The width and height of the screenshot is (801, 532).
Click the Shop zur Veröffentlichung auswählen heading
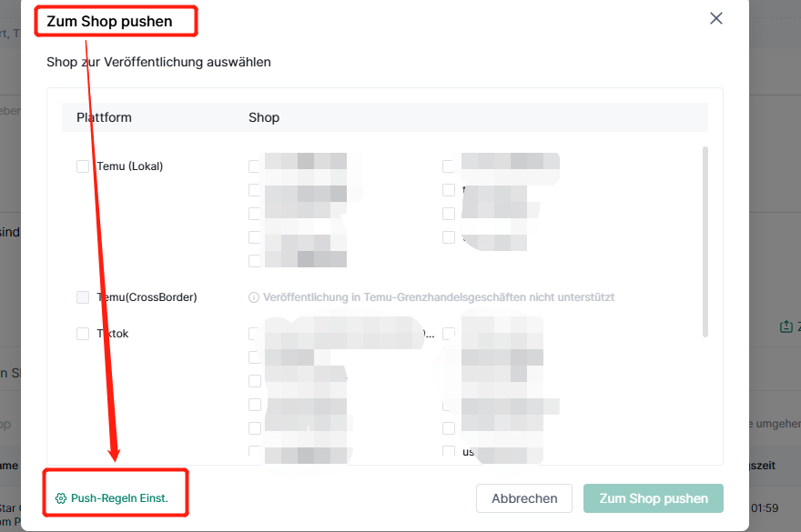coord(159,62)
